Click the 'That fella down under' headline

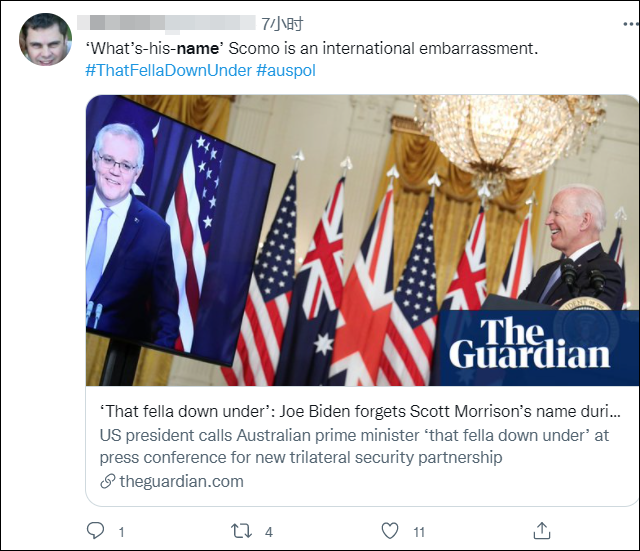pyautogui.click(x=360, y=411)
